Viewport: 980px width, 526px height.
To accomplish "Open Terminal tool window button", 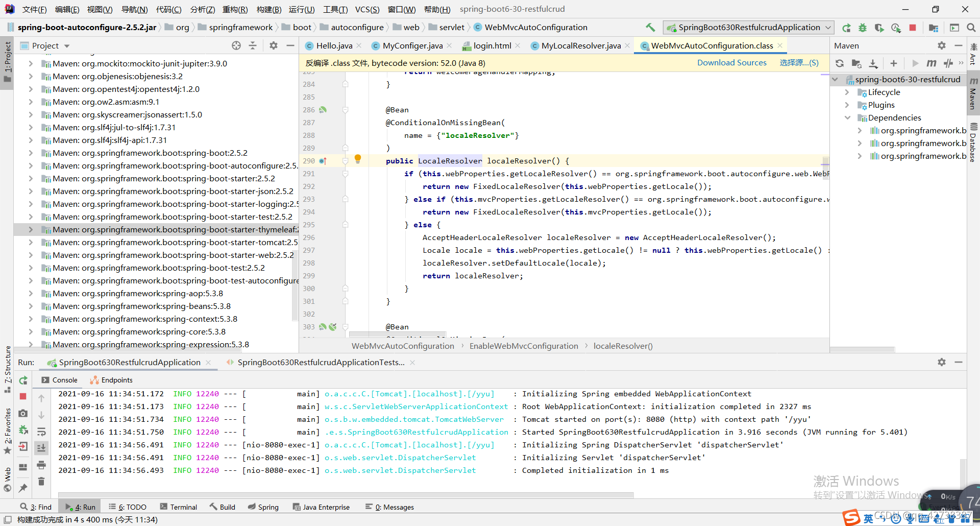I will tap(179, 507).
